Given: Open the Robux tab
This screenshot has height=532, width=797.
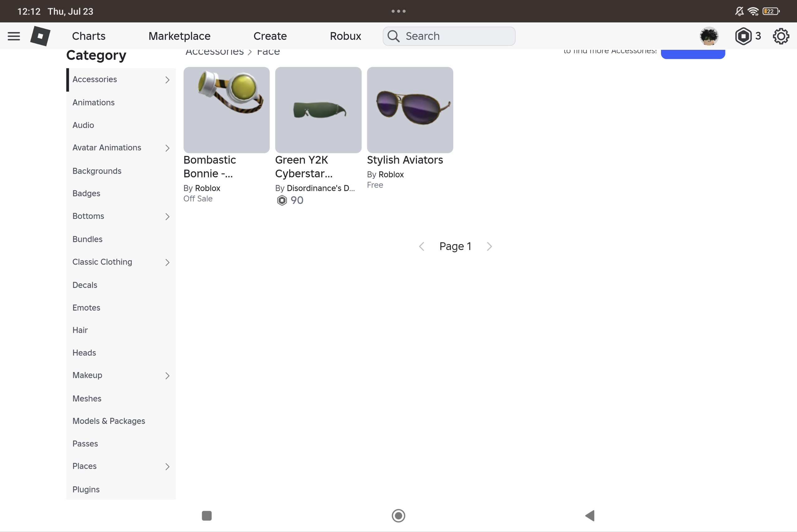Looking at the screenshot, I should [345, 36].
